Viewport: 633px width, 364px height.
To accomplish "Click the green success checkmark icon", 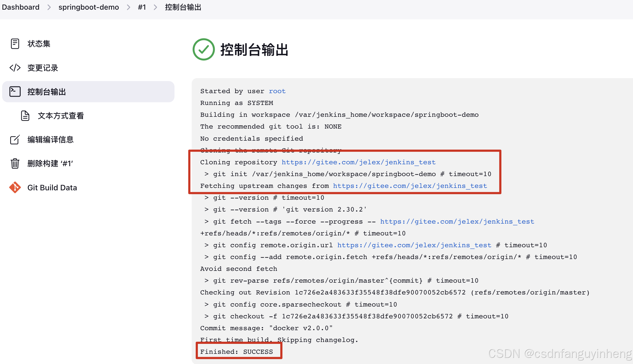I will pos(204,49).
